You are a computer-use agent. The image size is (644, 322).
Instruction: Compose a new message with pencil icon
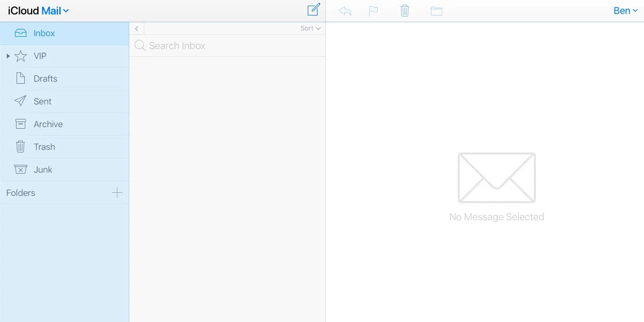313,10
